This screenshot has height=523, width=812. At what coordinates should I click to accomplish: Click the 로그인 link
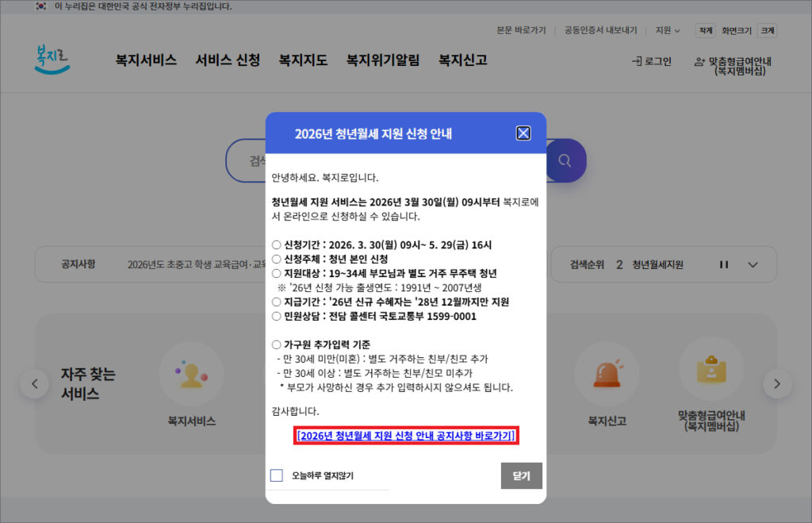click(x=652, y=61)
